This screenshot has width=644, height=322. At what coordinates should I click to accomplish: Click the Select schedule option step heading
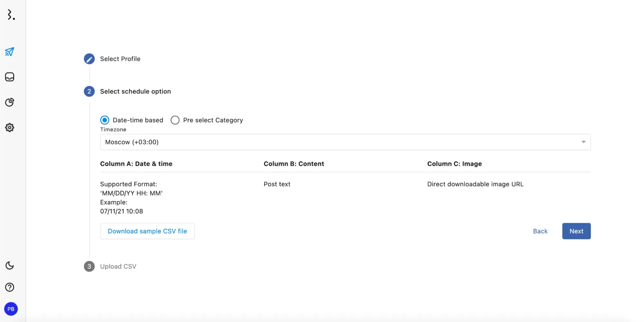135,91
